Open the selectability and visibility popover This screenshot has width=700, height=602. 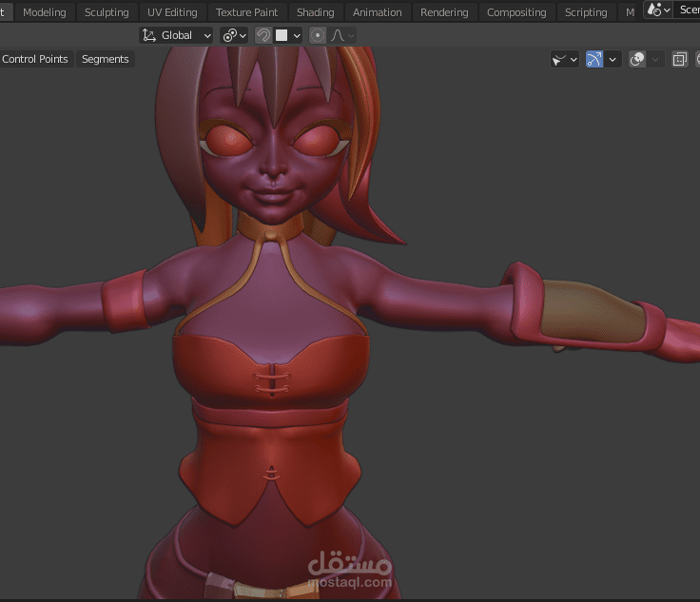click(x=565, y=59)
